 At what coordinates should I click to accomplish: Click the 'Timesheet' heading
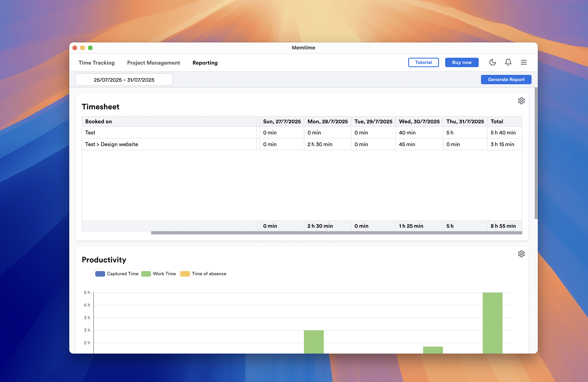(100, 107)
